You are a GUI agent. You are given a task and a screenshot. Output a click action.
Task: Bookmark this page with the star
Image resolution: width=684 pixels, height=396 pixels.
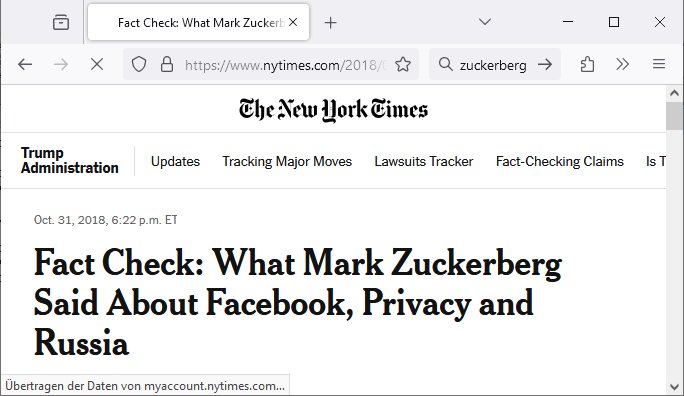pyautogui.click(x=403, y=65)
